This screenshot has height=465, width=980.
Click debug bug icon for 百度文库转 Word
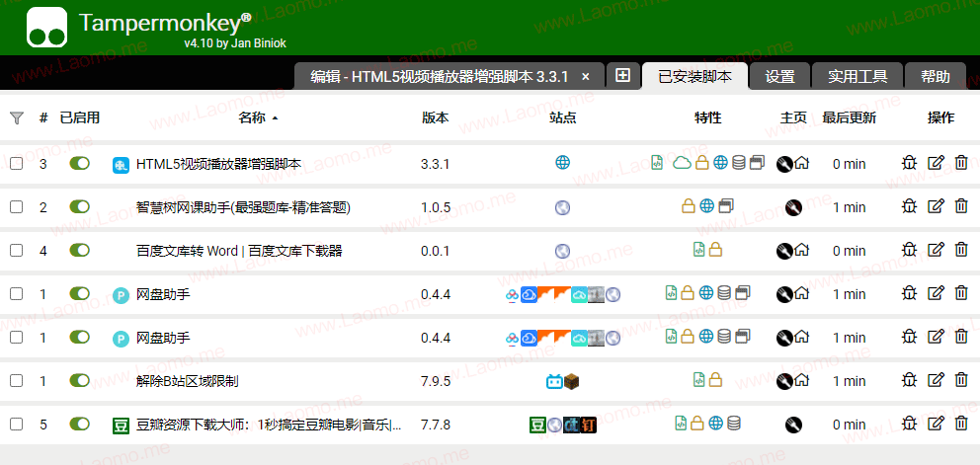(909, 250)
